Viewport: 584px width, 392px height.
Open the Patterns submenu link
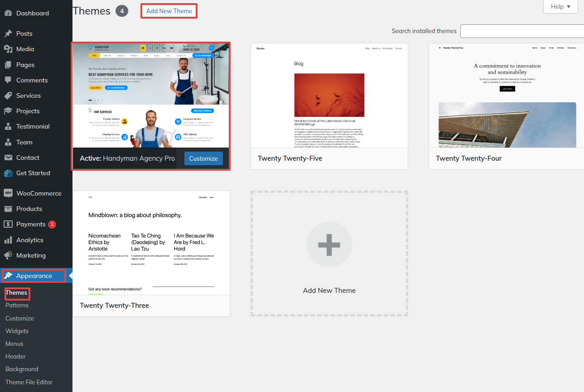pos(17,306)
